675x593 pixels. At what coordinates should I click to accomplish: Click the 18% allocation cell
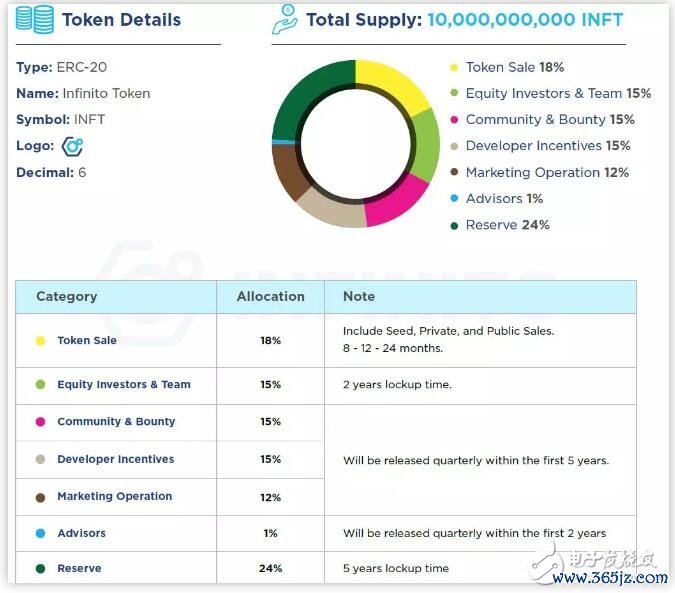pos(270,340)
